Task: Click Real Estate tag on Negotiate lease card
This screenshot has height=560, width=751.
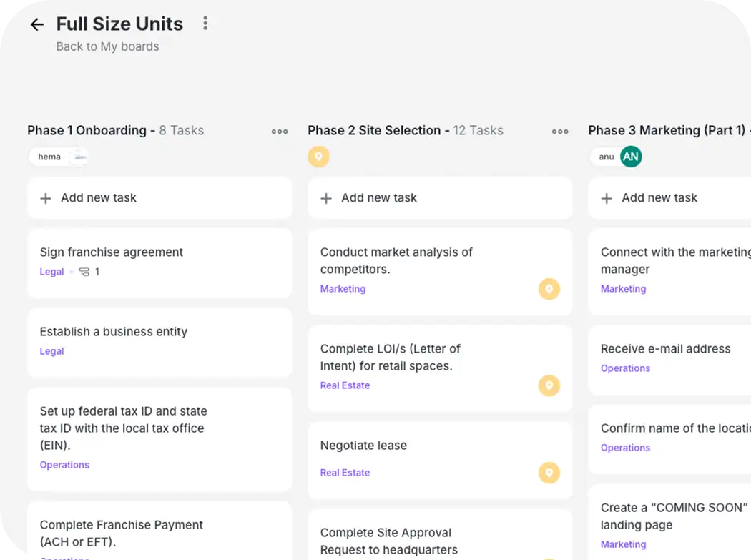Action: pyautogui.click(x=345, y=473)
